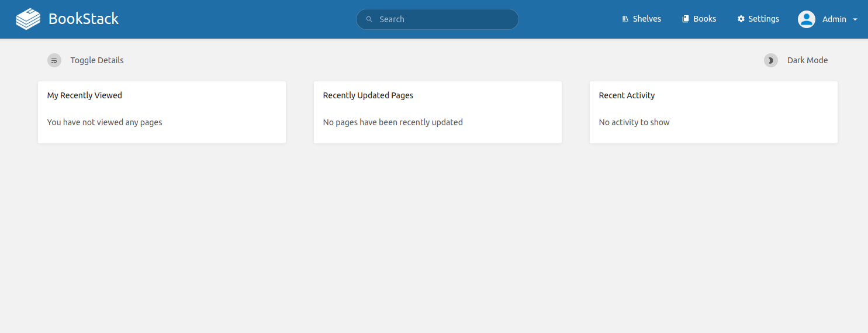Click the BookStack title text
The width and height of the screenshot is (868, 333).
(x=84, y=19)
